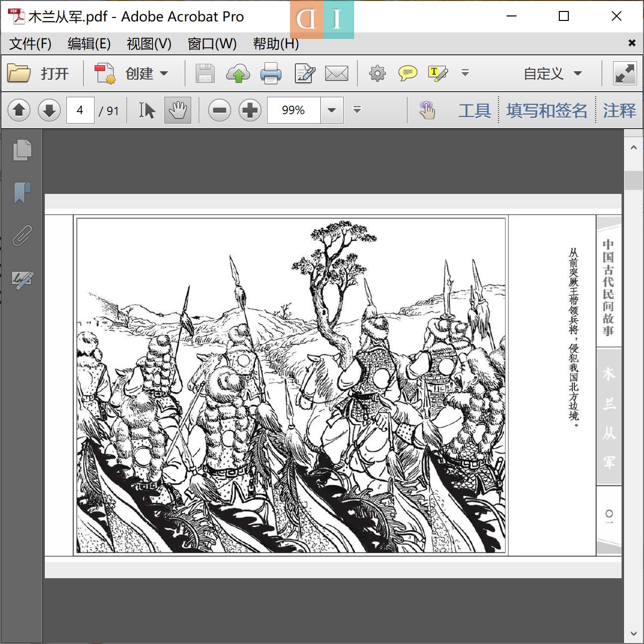
Task: Click the 打开 label button
Action: coord(55,74)
